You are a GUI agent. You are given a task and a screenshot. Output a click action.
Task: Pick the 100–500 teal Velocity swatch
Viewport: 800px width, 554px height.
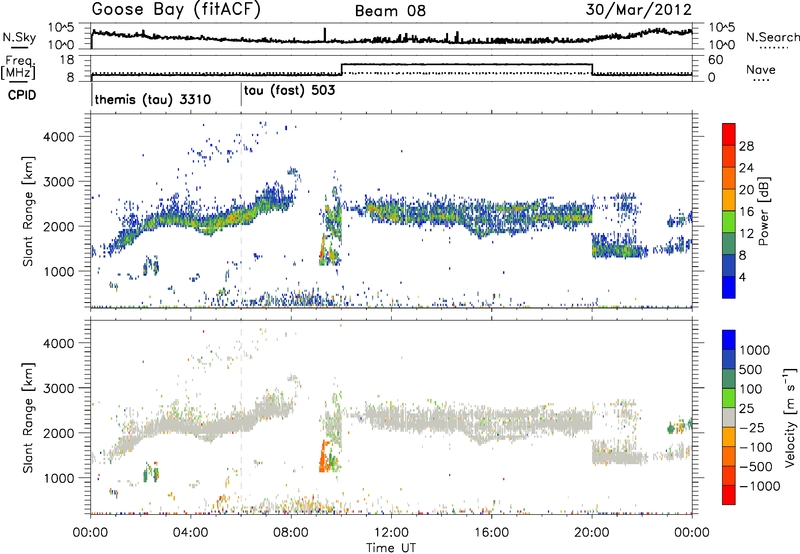[729, 379]
